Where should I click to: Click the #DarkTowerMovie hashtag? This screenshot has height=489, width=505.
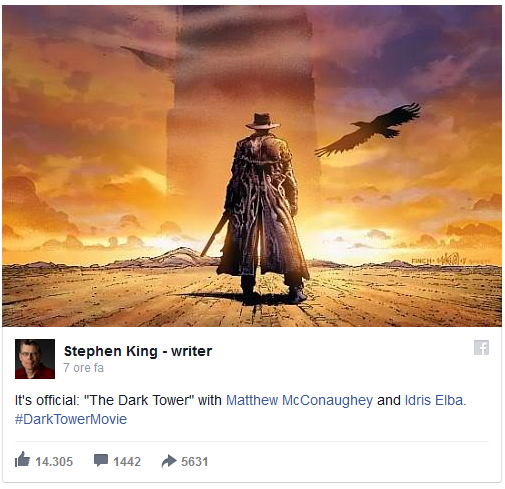click(x=71, y=419)
